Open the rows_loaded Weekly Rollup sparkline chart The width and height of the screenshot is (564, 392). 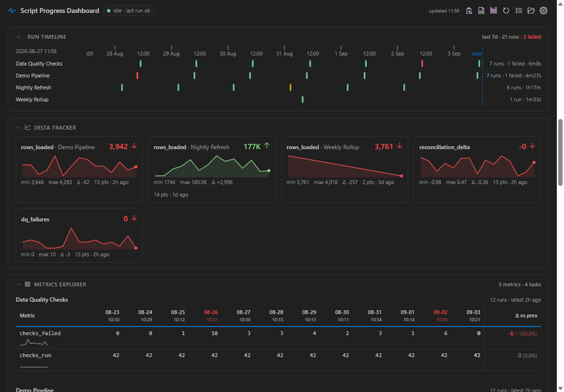[345, 166]
